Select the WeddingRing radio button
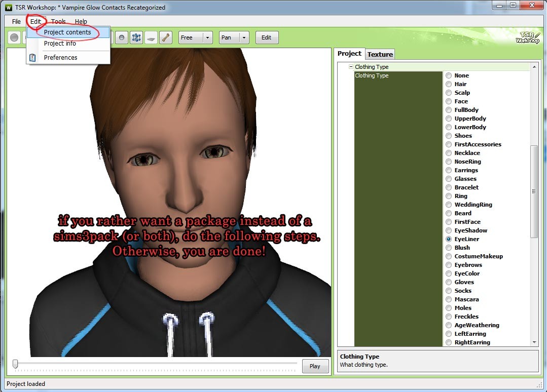The image size is (547, 392). pos(449,205)
